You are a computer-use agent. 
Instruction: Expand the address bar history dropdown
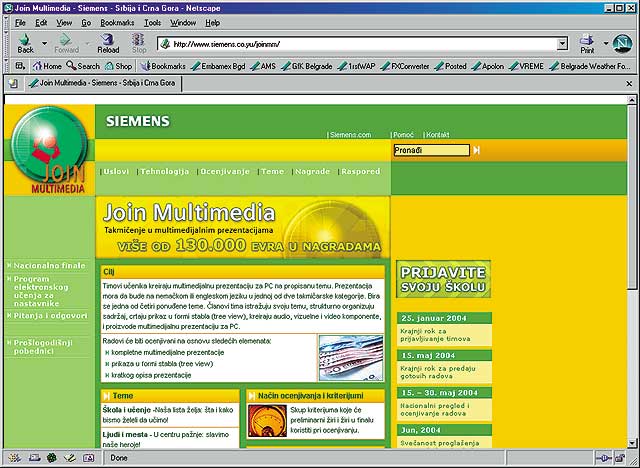click(562, 44)
